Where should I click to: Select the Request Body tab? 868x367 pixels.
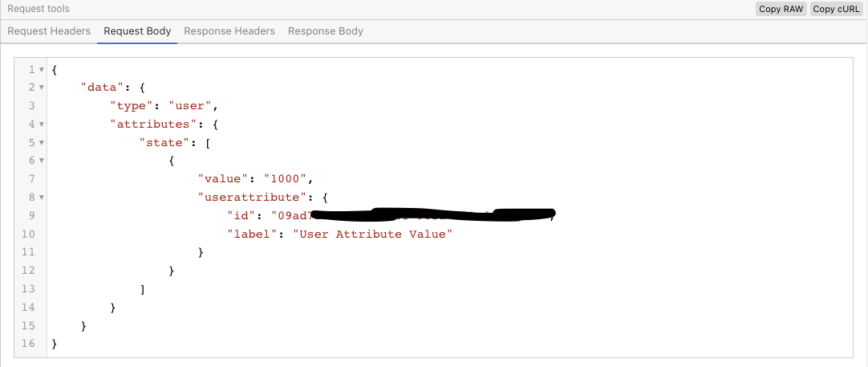coord(137,31)
